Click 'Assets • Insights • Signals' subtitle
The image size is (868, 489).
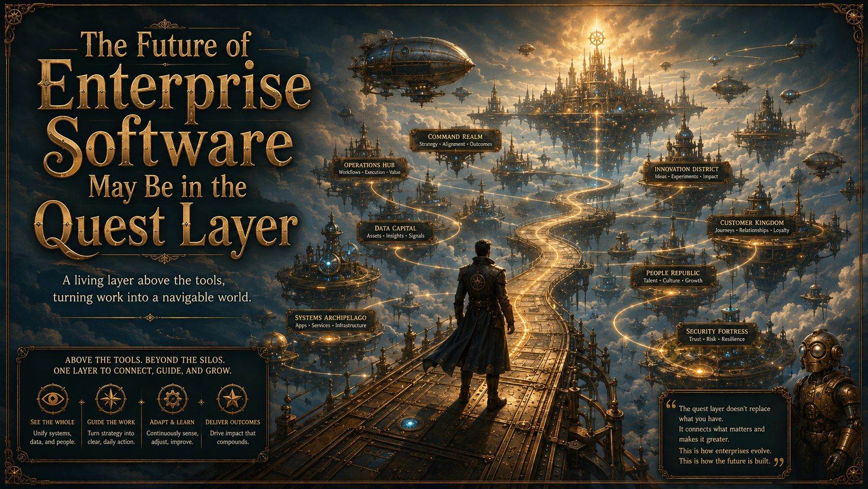(x=396, y=235)
